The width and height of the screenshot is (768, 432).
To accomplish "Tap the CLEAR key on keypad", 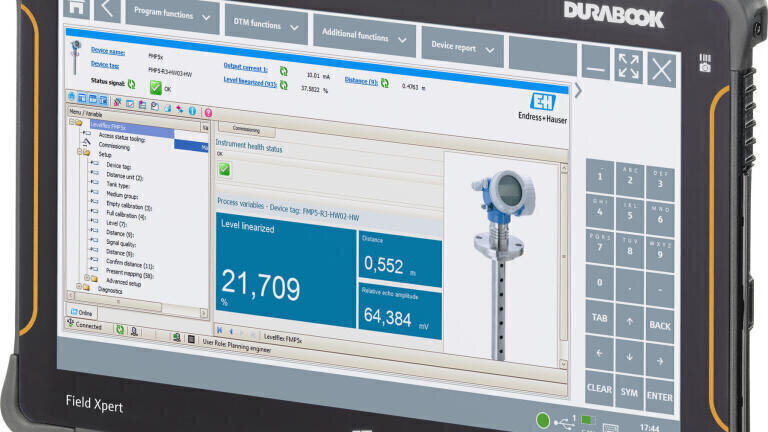I will [x=599, y=388].
